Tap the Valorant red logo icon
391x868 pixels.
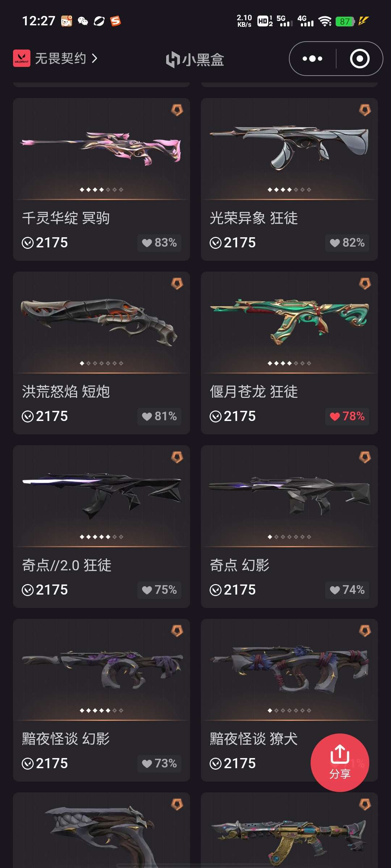(22, 58)
